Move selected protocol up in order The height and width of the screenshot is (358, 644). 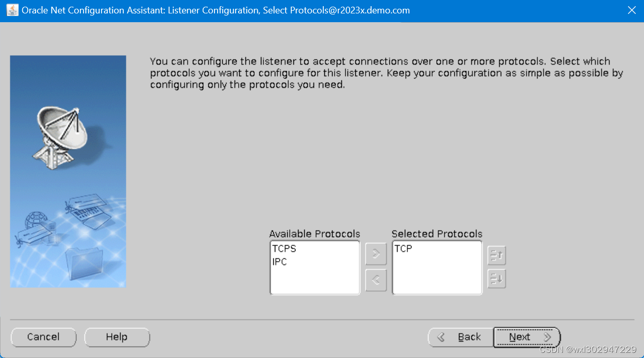(x=497, y=255)
